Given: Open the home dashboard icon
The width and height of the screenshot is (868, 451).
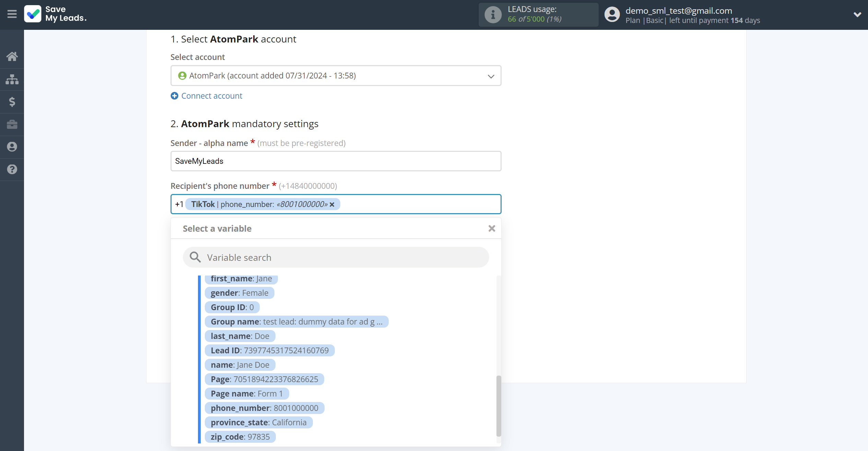Looking at the screenshot, I should pyautogui.click(x=12, y=56).
